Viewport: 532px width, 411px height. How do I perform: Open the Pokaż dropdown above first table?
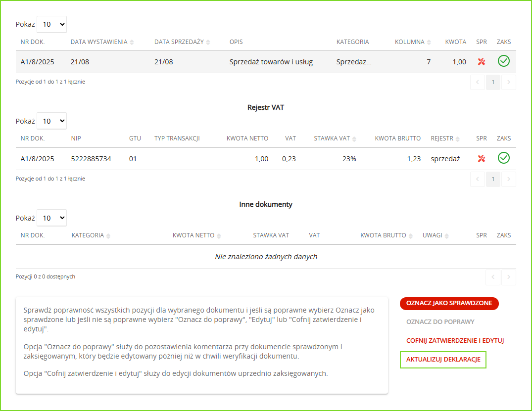[x=51, y=24]
